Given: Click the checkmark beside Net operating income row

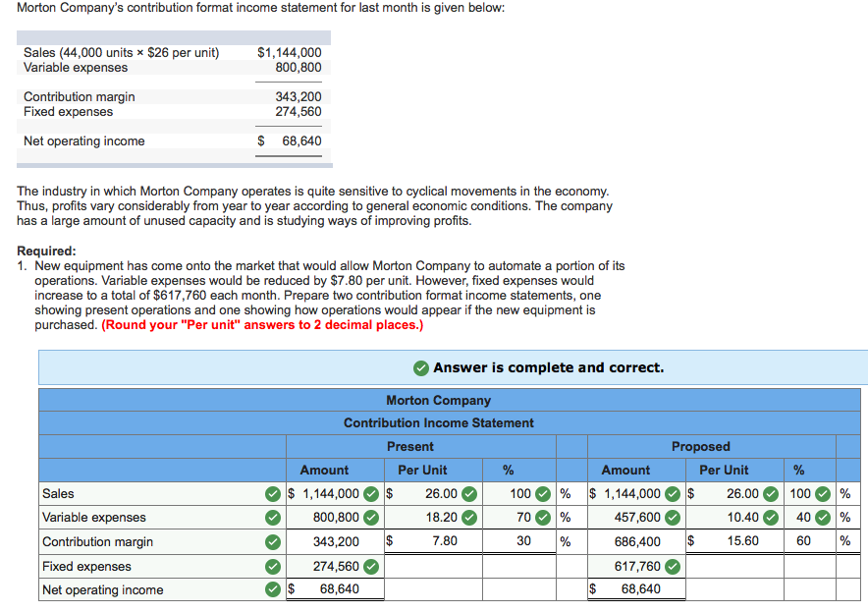Looking at the screenshot, I should [272, 588].
